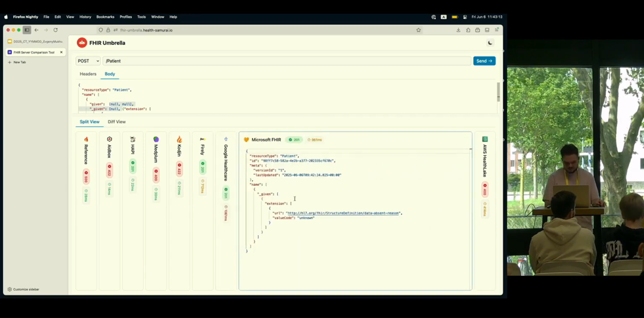The width and height of the screenshot is (644, 318).
Task: Open the Bookmarks menu
Action: tap(105, 17)
